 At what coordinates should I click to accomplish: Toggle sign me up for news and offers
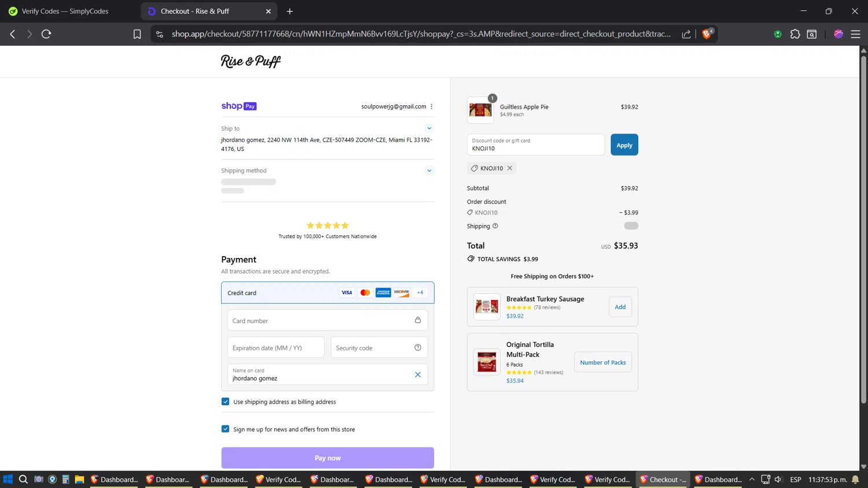tap(225, 429)
